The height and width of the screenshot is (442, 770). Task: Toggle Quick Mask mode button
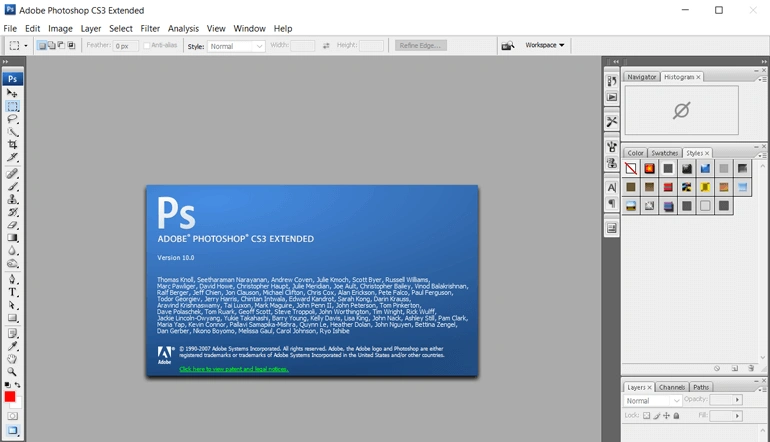[12, 416]
